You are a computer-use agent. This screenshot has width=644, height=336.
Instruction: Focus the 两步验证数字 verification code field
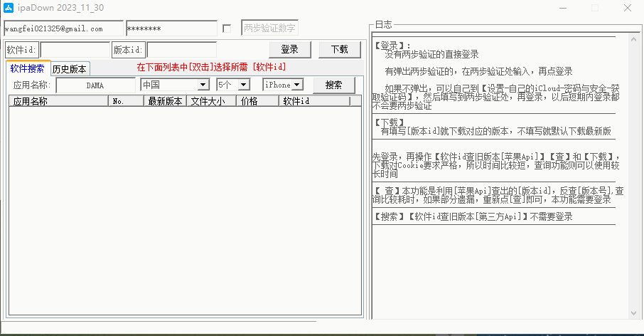pos(269,28)
